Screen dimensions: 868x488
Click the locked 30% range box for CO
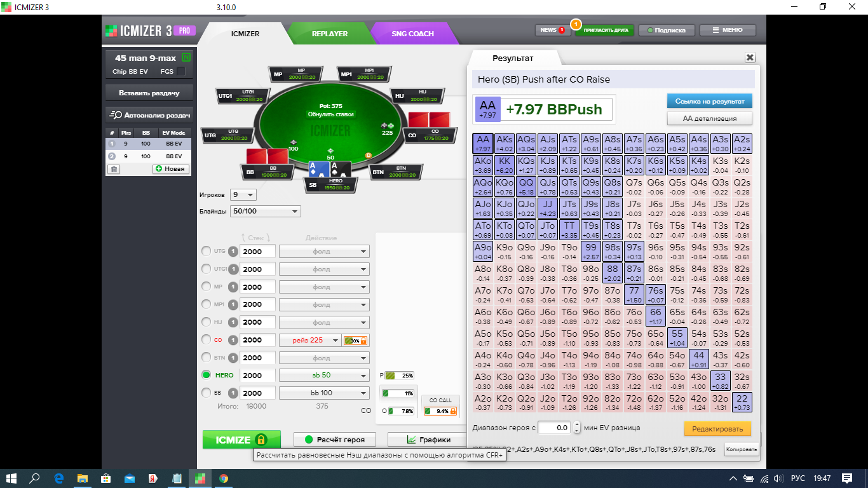(355, 341)
